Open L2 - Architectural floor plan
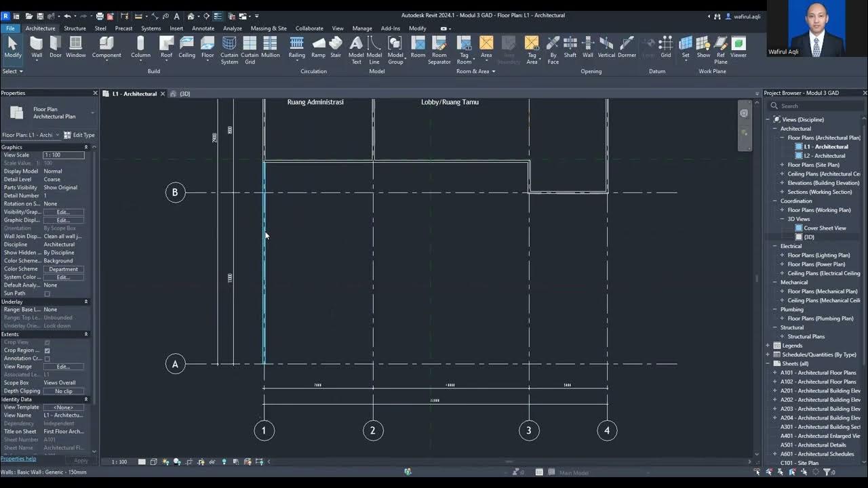Image resolution: width=868 pixels, height=488 pixels. 825,156
